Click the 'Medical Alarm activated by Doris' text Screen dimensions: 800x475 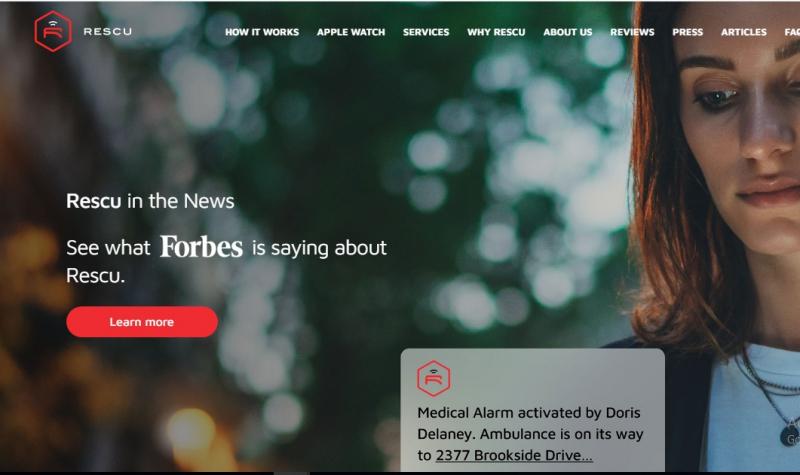pos(529,413)
